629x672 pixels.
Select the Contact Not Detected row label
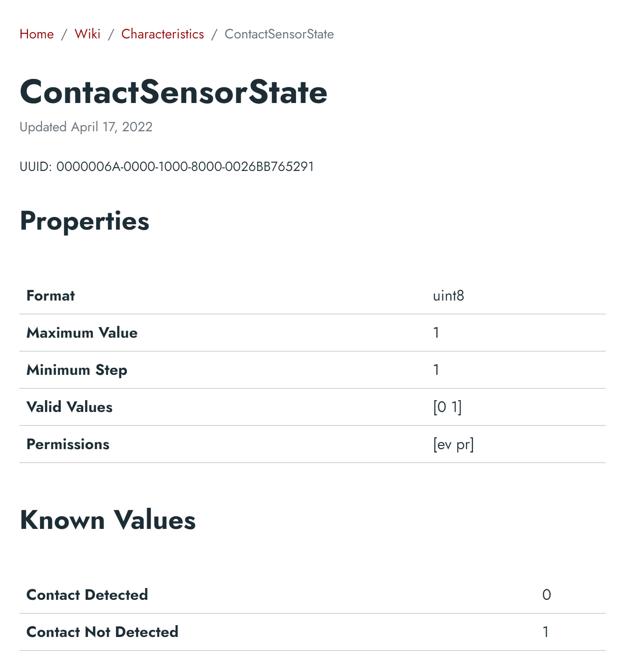(x=103, y=632)
